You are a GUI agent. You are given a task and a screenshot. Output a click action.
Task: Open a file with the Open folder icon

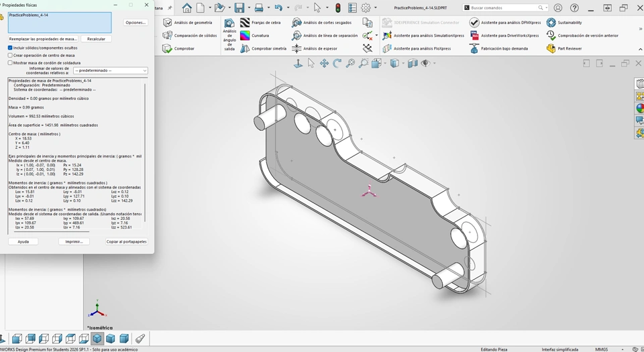coord(220,8)
